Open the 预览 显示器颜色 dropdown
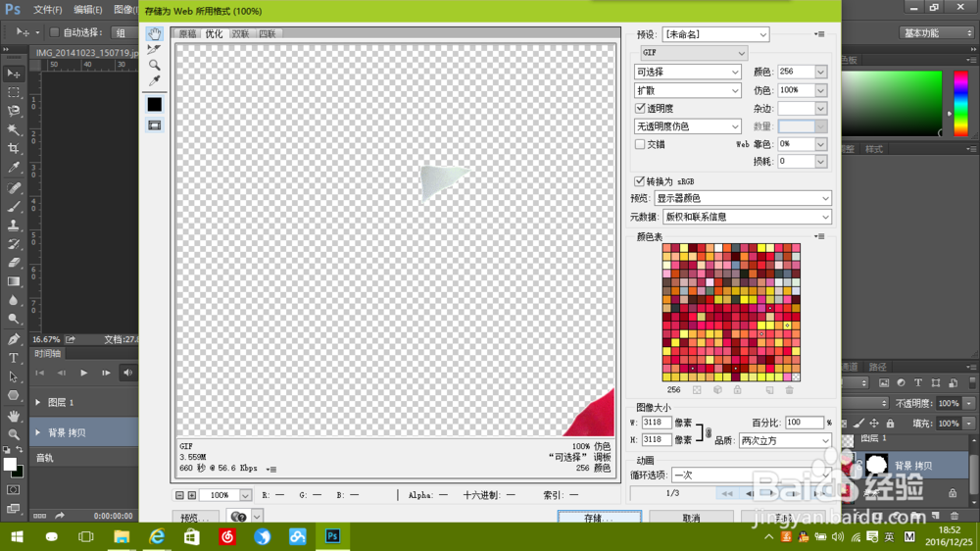The width and height of the screenshot is (980, 551). pos(743,198)
